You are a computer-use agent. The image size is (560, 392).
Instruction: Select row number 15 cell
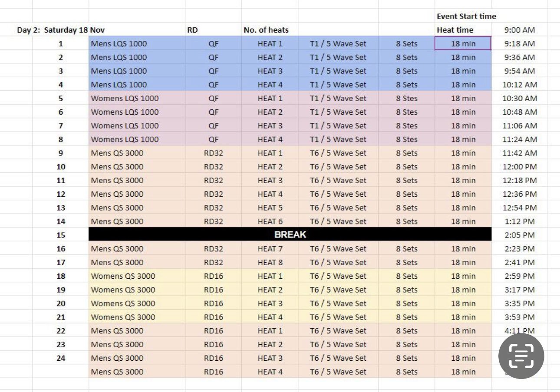click(x=61, y=235)
